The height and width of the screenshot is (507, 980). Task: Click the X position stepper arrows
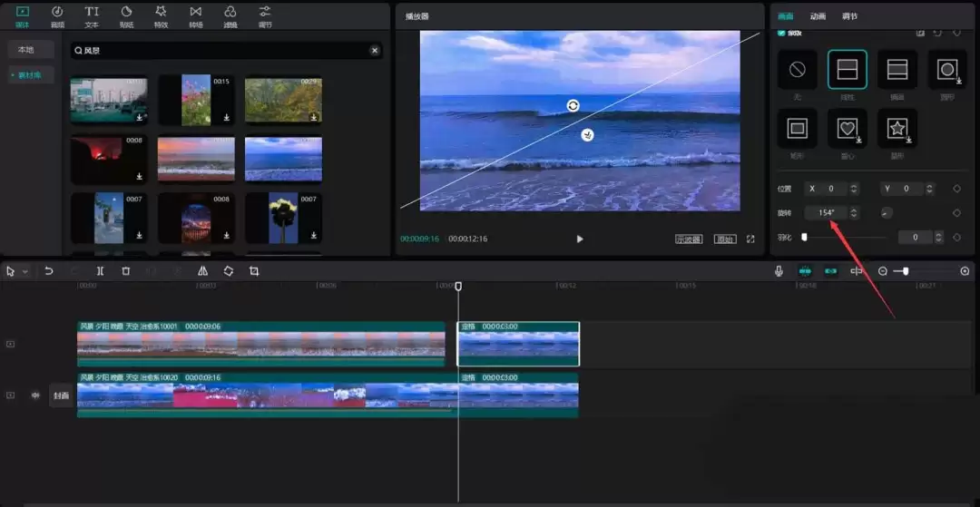coord(853,189)
